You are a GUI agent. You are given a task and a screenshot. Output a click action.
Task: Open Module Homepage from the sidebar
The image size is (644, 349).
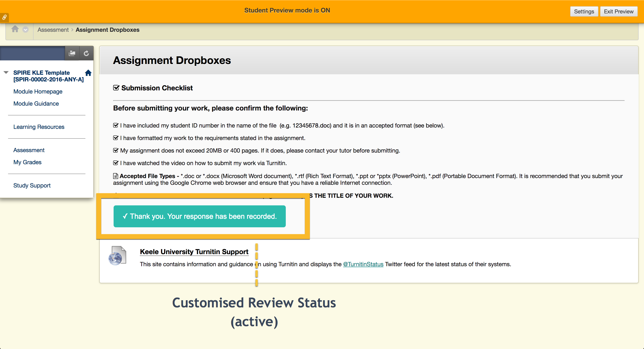[x=38, y=91]
